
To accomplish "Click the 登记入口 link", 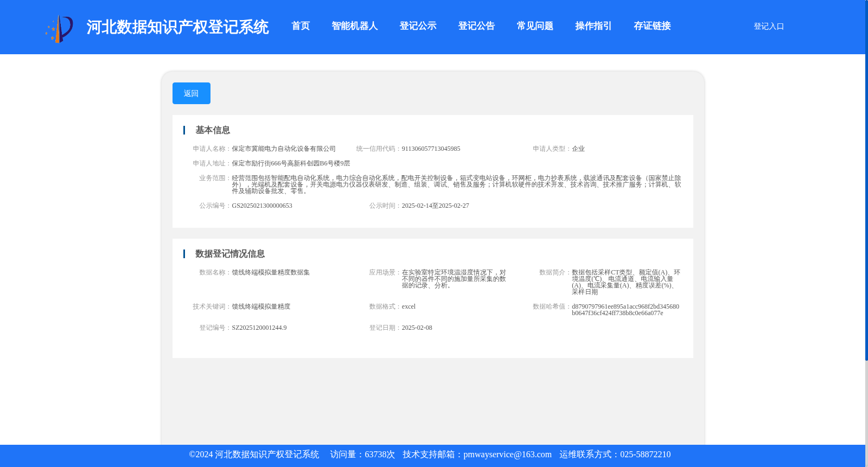I will (769, 27).
